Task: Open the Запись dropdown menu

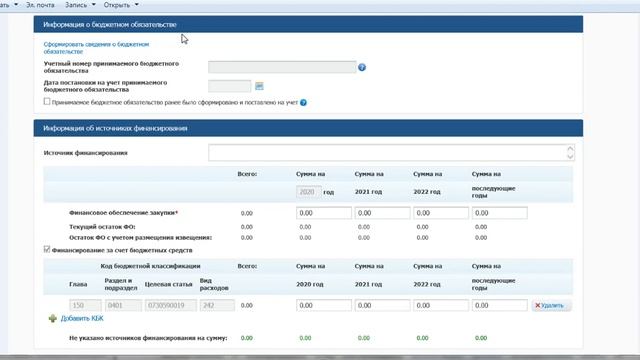Action: (x=80, y=5)
